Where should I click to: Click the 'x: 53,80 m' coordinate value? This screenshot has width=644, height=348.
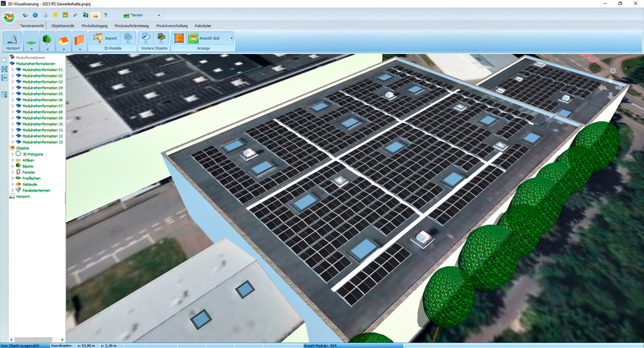point(86,346)
